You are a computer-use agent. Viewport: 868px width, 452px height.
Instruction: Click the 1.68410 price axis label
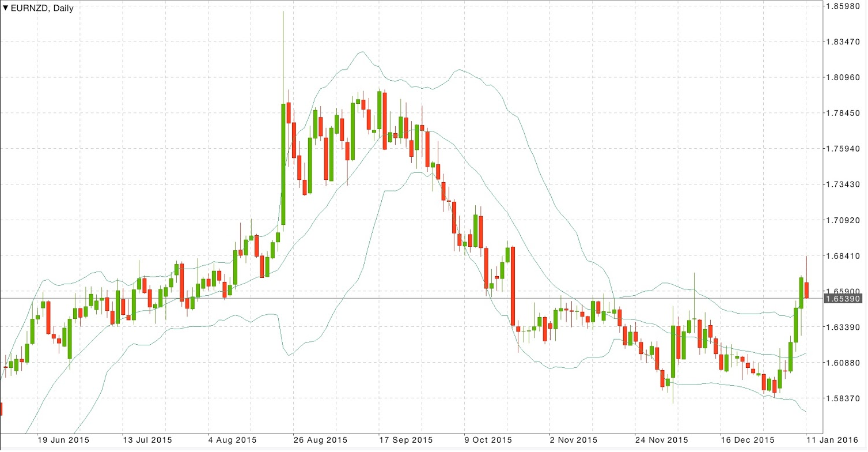tap(843, 256)
